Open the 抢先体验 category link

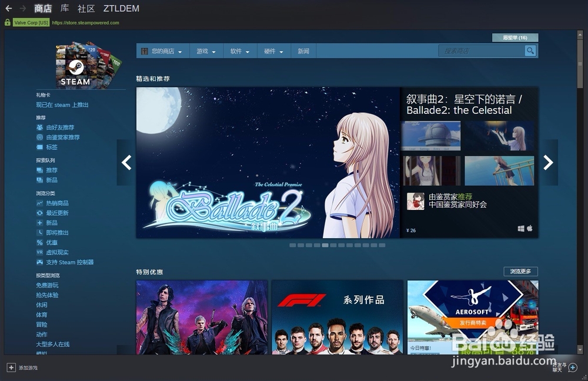[x=47, y=295]
